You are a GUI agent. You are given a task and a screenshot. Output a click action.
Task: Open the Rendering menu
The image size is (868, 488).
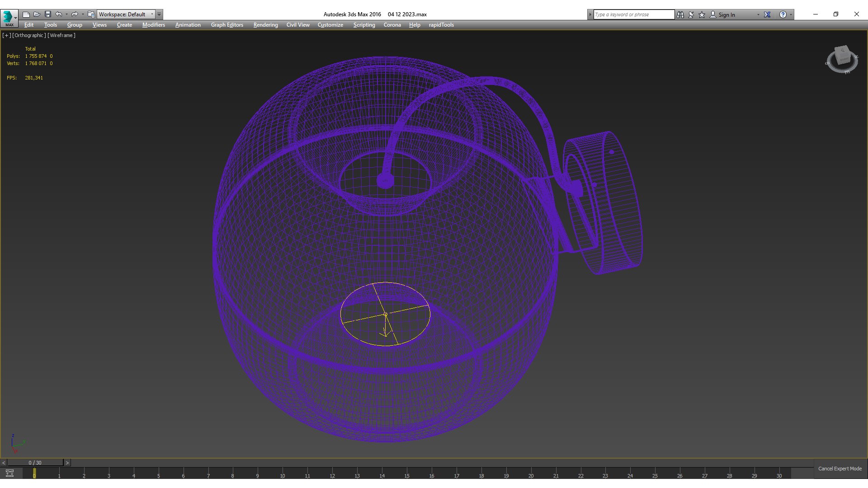pyautogui.click(x=265, y=25)
